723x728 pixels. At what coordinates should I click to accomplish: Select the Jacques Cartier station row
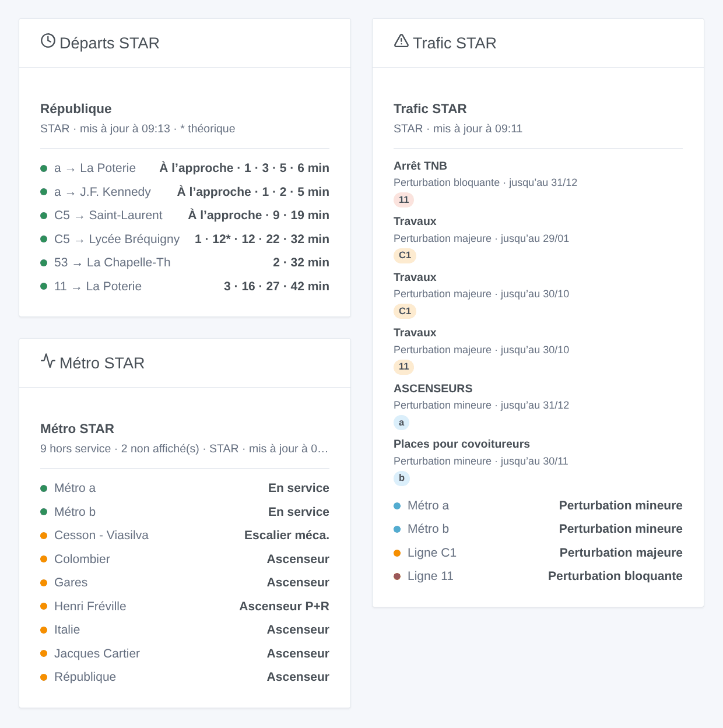185,653
